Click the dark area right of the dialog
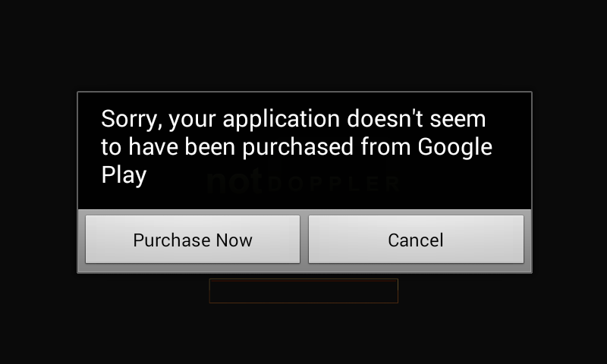 tap(570, 182)
